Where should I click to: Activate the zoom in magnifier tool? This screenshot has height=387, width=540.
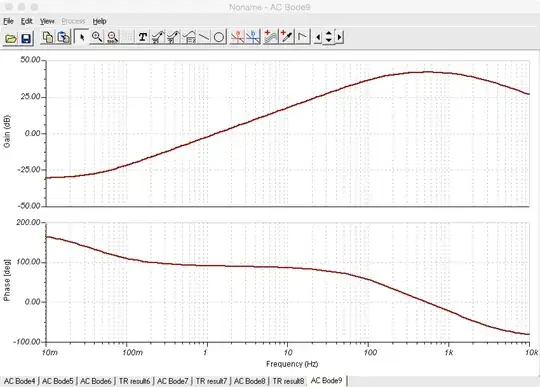pos(97,37)
